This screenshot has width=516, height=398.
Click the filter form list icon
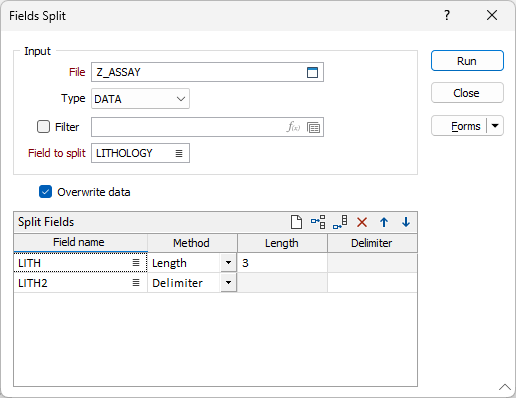click(313, 127)
